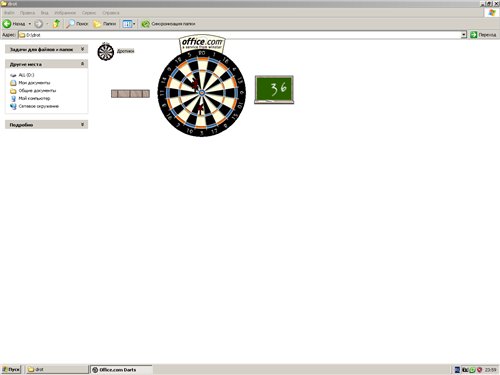Go up one folder level
Image resolution: width=500 pixels, height=375 pixels.
(57, 24)
